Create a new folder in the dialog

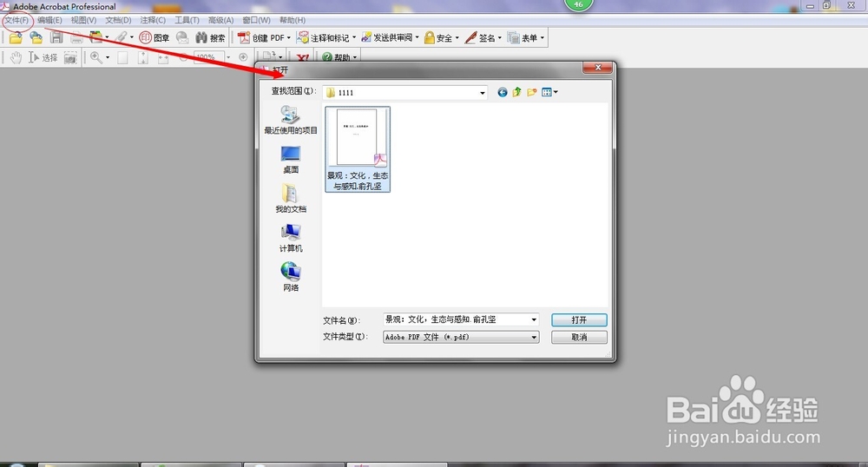coord(532,92)
